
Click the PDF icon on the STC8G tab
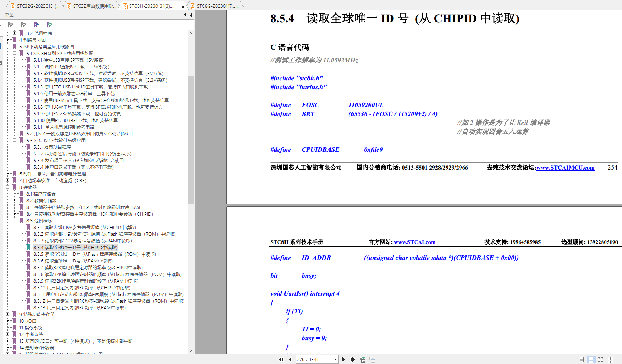[x=193, y=6]
